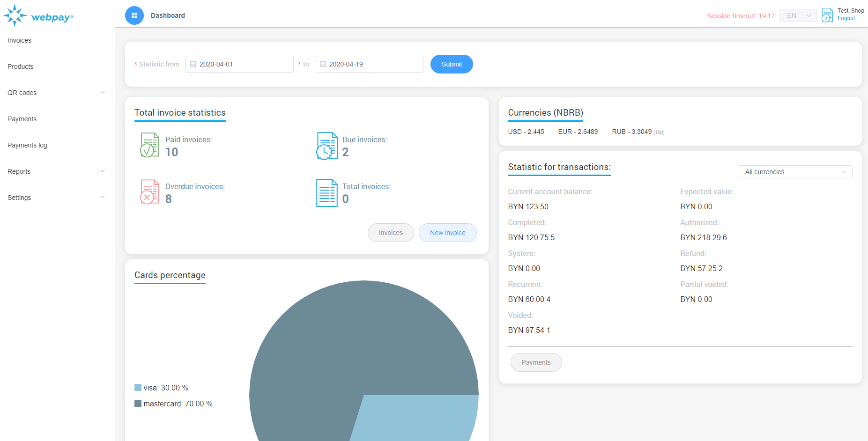Open the EN language selector
Screen dimensions: 868x441
click(798, 15)
